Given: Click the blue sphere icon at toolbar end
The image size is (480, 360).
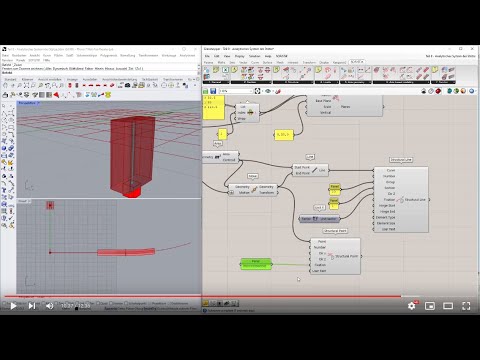Looking at the screenshot, I should coord(471,91).
